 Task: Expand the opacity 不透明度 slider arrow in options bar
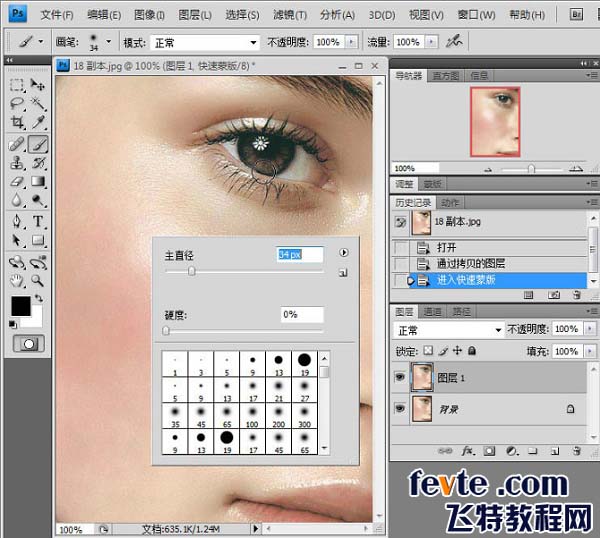[x=349, y=43]
